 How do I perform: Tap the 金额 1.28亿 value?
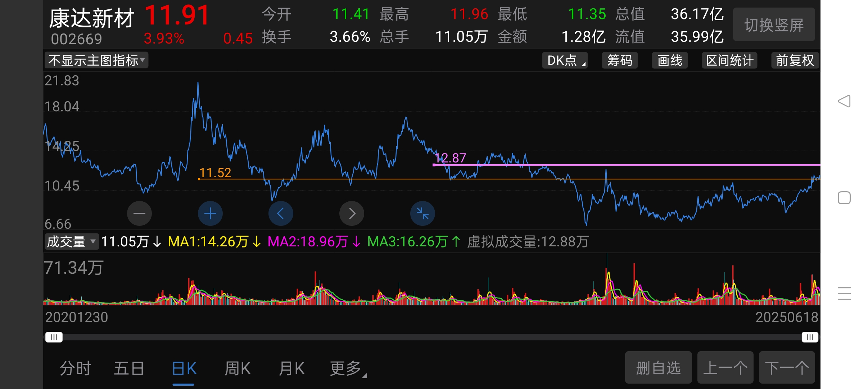[584, 37]
